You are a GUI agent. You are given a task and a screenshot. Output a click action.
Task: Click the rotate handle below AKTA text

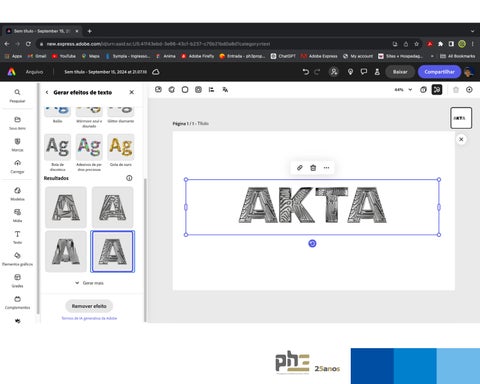coord(312,243)
